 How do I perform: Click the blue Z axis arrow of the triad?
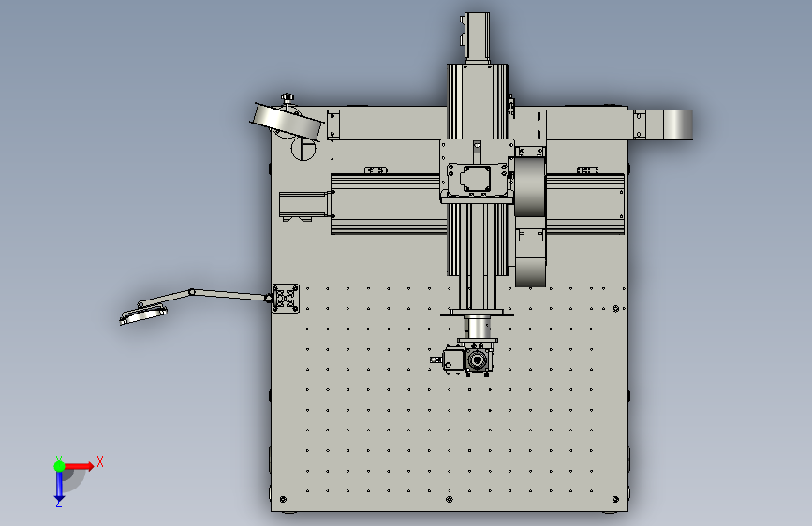[x=59, y=486]
